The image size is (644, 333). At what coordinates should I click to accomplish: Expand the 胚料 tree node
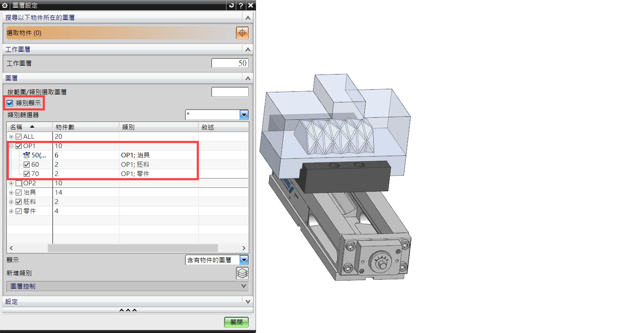click(11, 202)
